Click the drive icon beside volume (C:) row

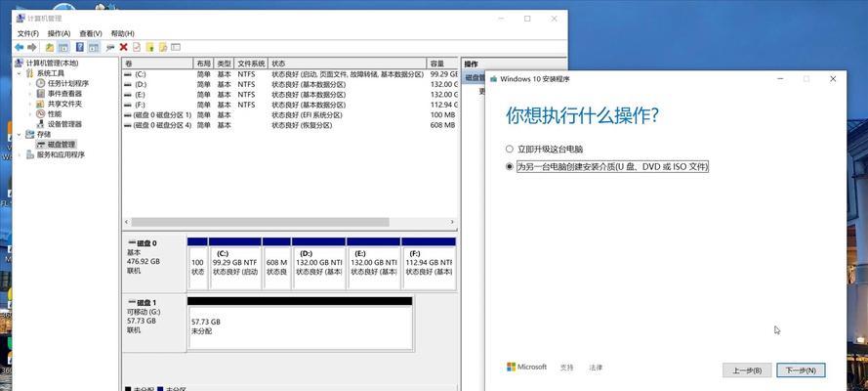[128, 74]
